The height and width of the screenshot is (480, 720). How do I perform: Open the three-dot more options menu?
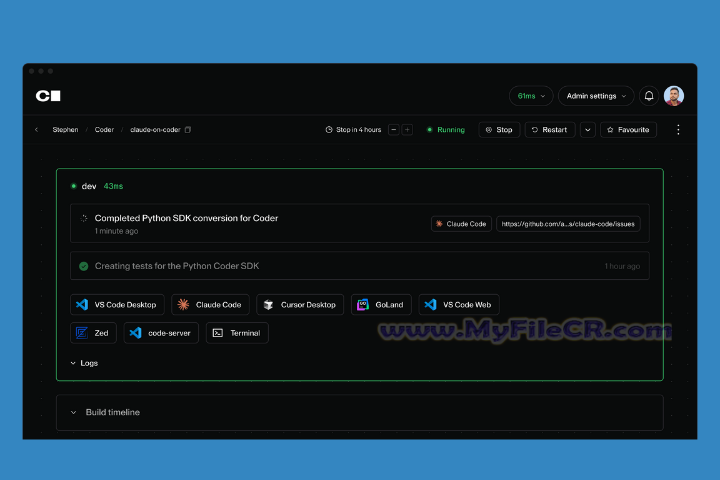[678, 130]
